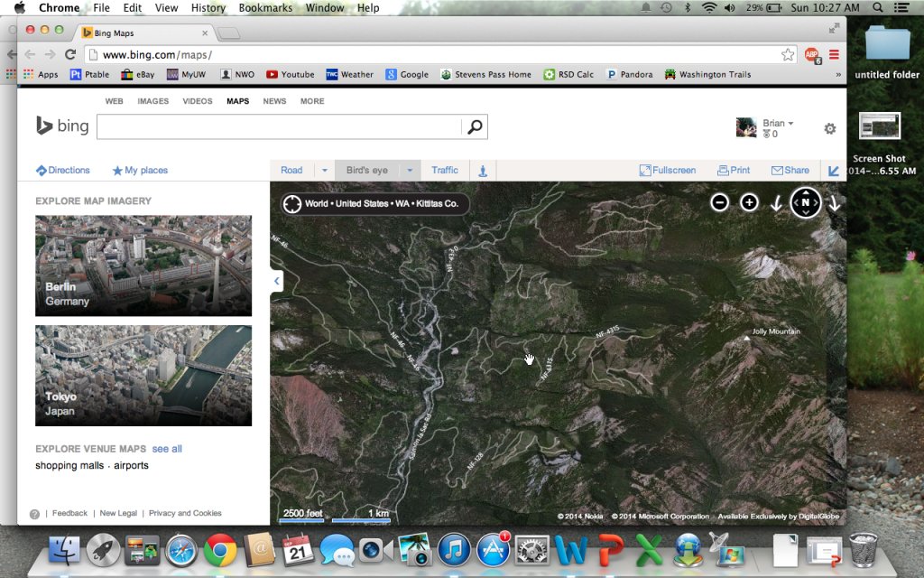The width and height of the screenshot is (924, 578).
Task: Open My places
Action: coord(140,170)
